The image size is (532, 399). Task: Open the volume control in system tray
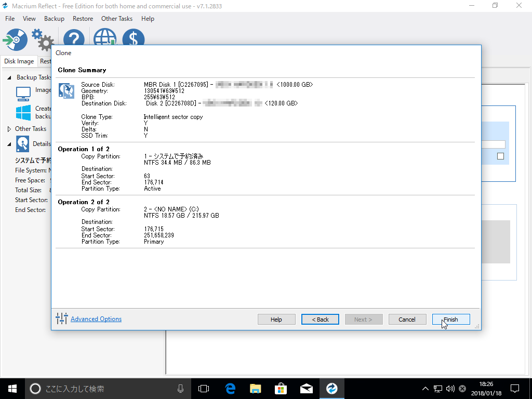click(x=450, y=389)
